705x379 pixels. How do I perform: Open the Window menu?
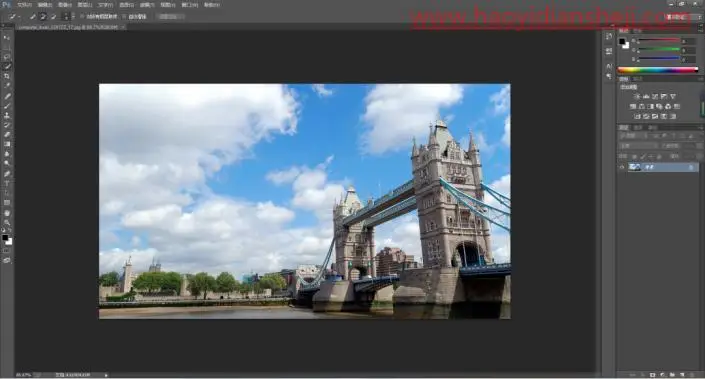pos(189,5)
